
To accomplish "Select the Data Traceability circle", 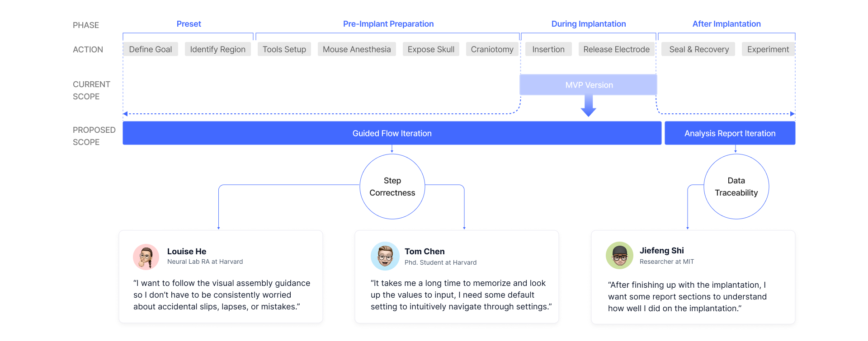I will 736,187.
